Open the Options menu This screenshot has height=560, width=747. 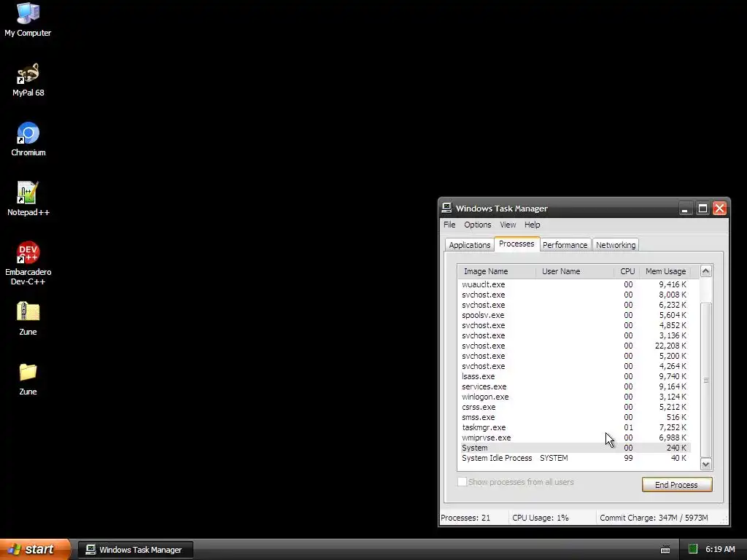coord(477,225)
